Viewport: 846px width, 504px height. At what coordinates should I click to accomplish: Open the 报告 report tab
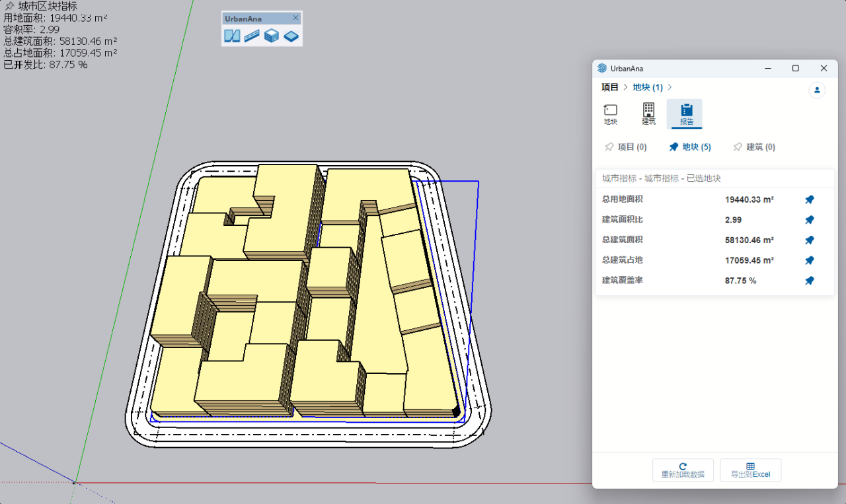coord(687,114)
